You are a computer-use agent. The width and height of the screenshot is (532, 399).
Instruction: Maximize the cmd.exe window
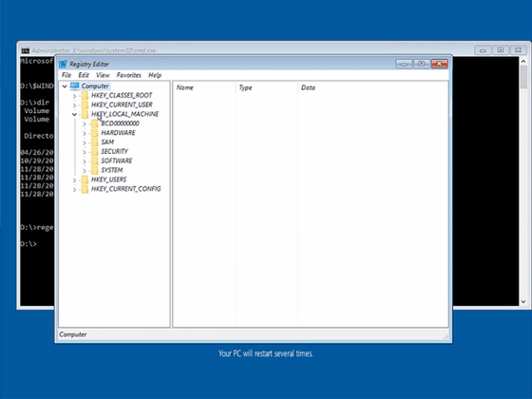[501, 50]
